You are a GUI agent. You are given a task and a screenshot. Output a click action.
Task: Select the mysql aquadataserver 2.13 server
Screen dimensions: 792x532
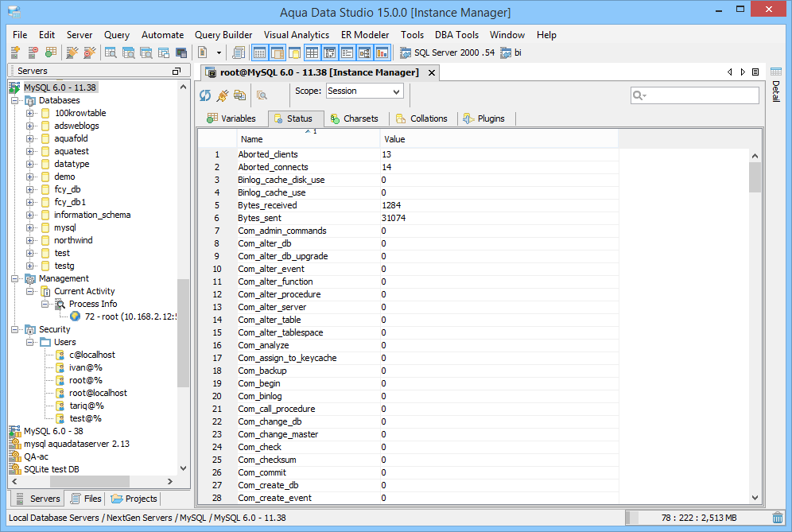click(x=76, y=444)
